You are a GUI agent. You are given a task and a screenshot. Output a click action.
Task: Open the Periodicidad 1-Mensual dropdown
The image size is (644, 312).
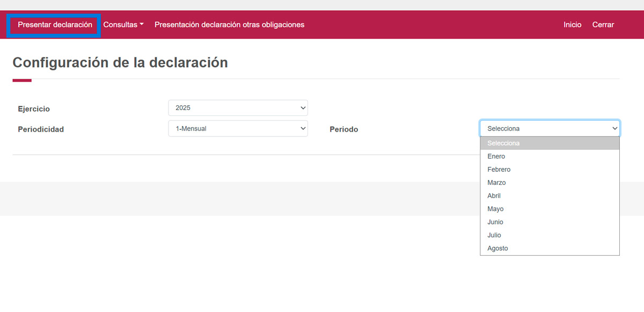tap(238, 129)
